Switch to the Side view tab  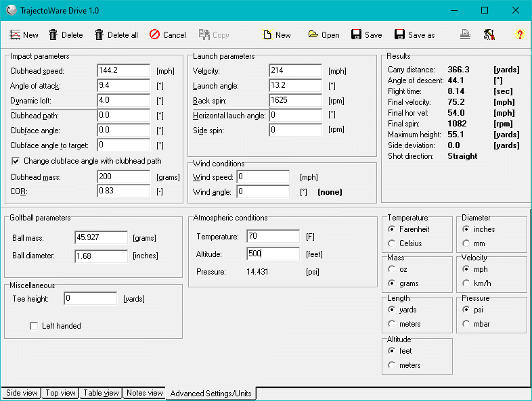tap(22, 393)
